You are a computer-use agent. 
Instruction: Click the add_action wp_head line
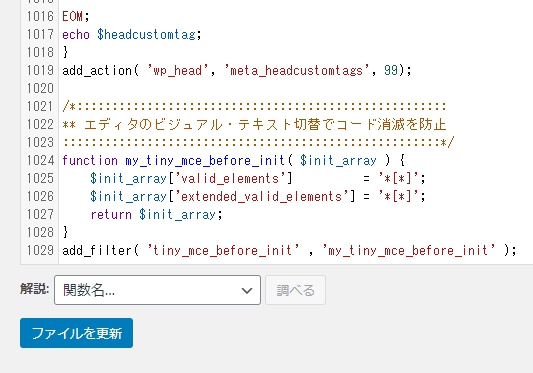237,70
